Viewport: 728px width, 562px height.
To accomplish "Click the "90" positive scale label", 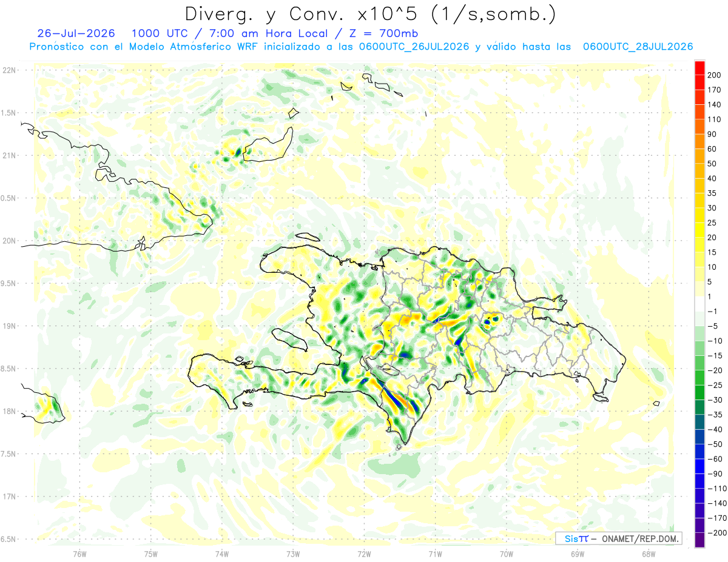I will [x=713, y=134].
